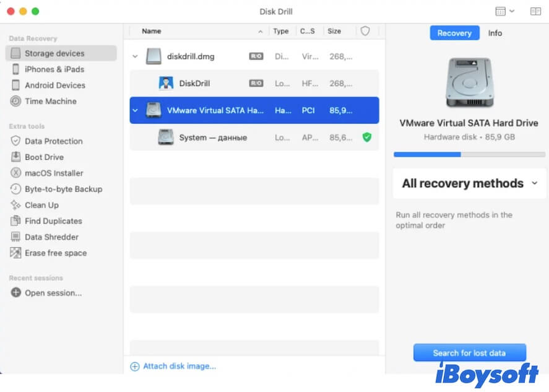Open the view options dropdown in title bar
The height and width of the screenshot is (392, 549).
[504, 11]
